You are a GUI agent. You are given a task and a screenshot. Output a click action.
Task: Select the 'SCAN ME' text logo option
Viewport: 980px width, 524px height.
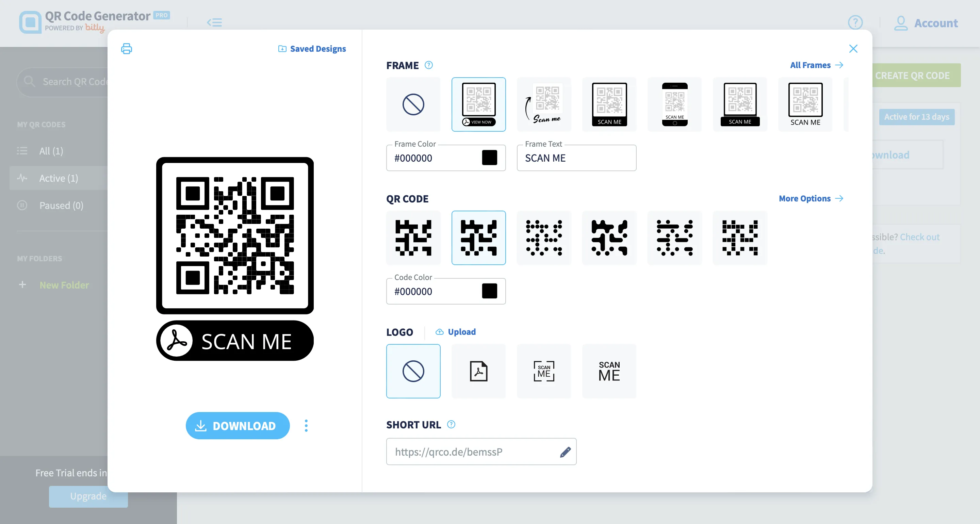(609, 370)
